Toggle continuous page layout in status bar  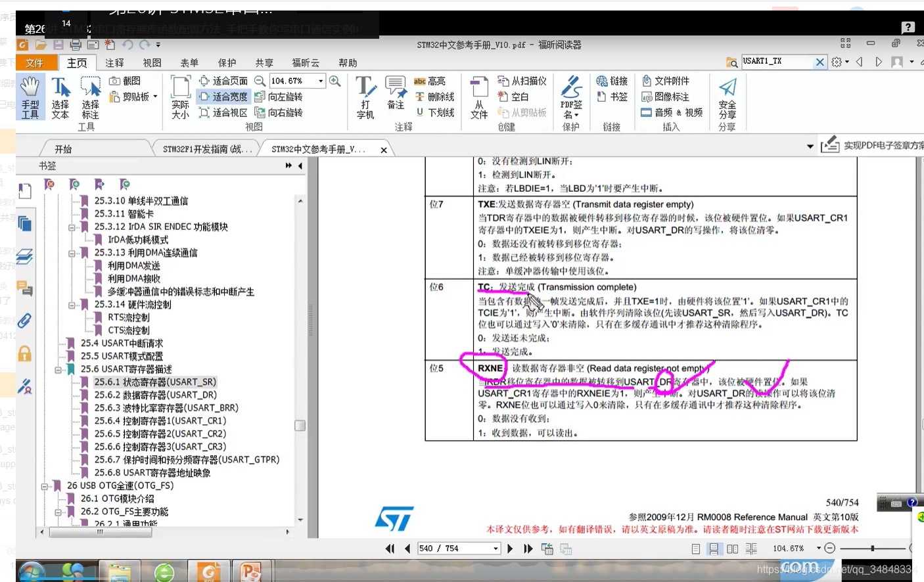coord(714,548)
